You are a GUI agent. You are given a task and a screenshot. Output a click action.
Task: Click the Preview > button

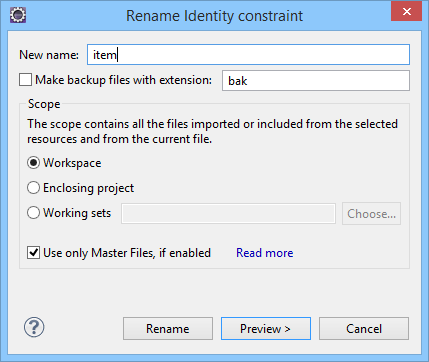(266, 329)
